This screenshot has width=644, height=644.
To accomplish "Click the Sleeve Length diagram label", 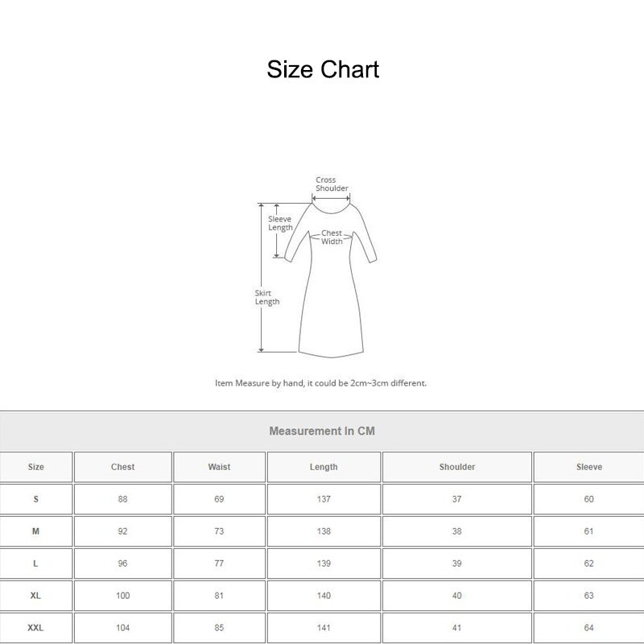I will pyautogui.click(x=280, y=223).
